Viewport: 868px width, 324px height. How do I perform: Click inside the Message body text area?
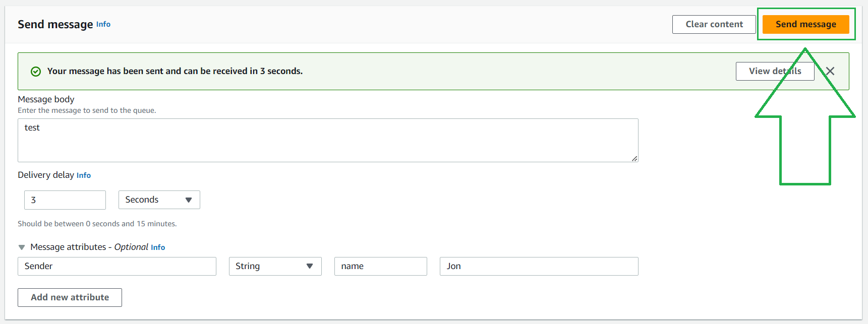click(x=328, y=140)
